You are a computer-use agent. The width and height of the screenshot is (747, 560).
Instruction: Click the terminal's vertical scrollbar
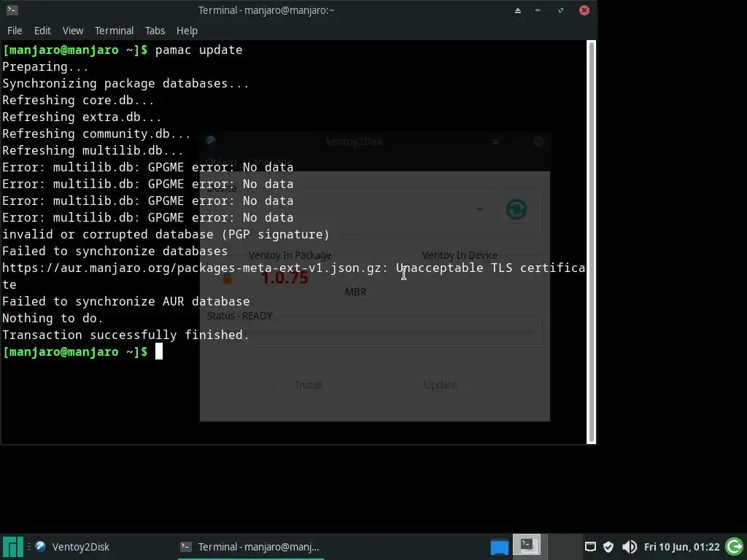(591, 242)
